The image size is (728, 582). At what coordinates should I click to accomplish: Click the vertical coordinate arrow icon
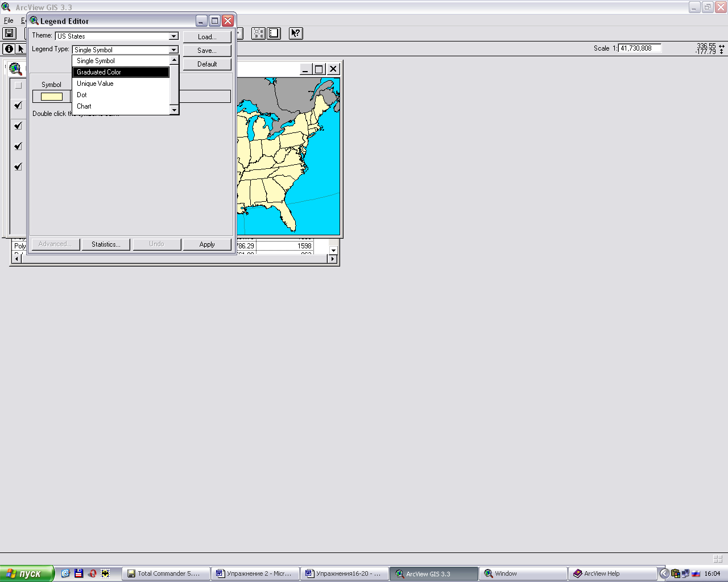click(722, 52)
